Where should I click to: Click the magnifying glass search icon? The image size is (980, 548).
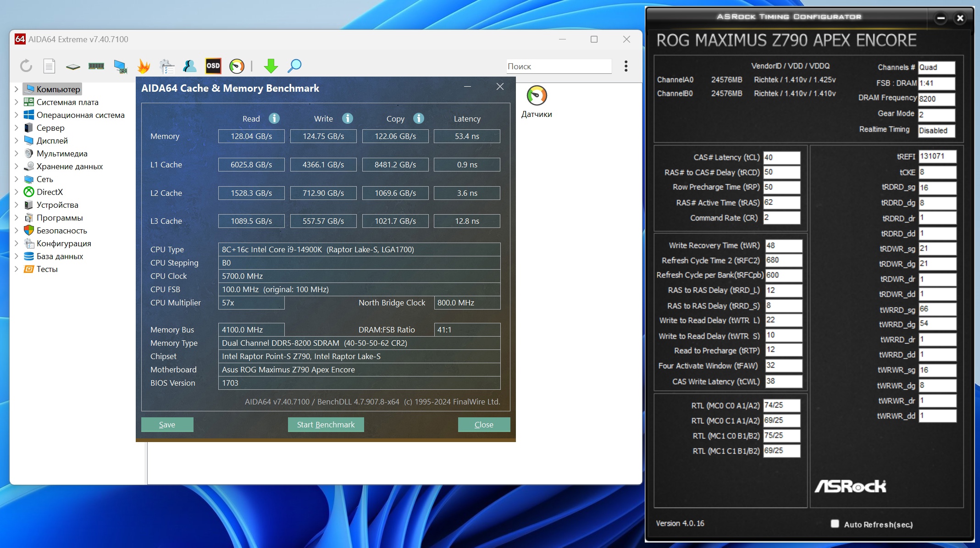pos(294,66)
